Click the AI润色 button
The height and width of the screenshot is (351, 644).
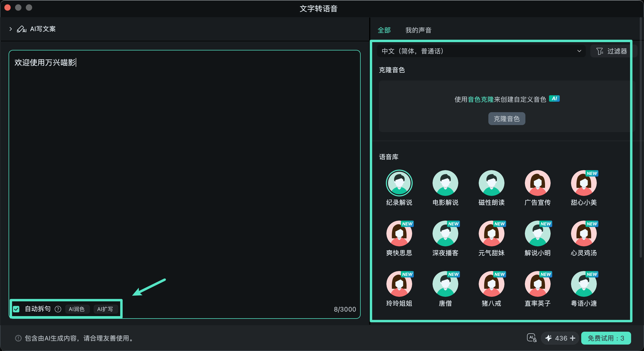tap(77, 309)
